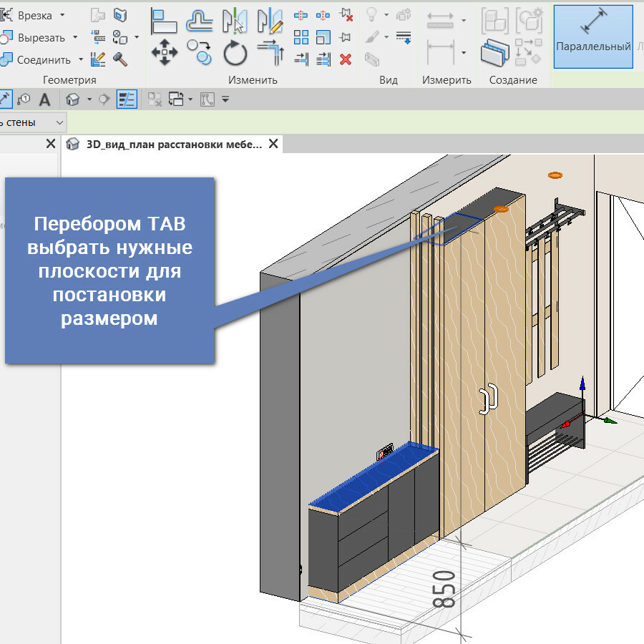Click the Switch Windows icon
This screenshot has height=644, width=644.
176,99
